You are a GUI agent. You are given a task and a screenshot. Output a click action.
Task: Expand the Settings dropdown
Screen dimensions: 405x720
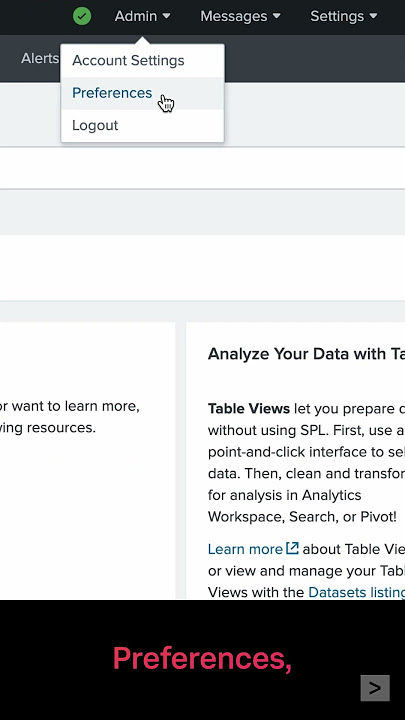pos(344,16)
